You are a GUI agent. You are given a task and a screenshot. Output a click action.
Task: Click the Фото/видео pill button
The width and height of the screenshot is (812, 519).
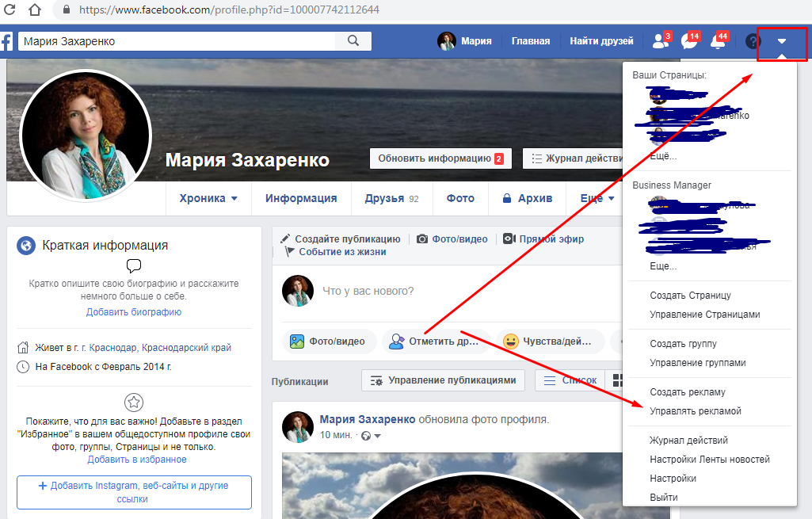pos(330,342)
